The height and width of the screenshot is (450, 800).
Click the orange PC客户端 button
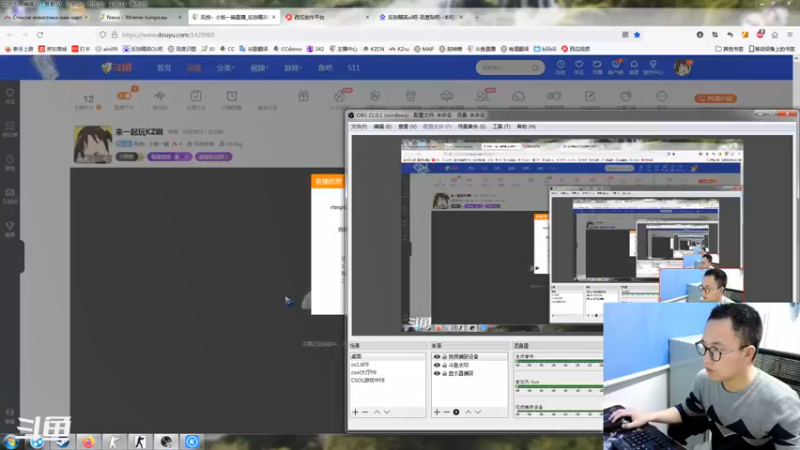715,98
